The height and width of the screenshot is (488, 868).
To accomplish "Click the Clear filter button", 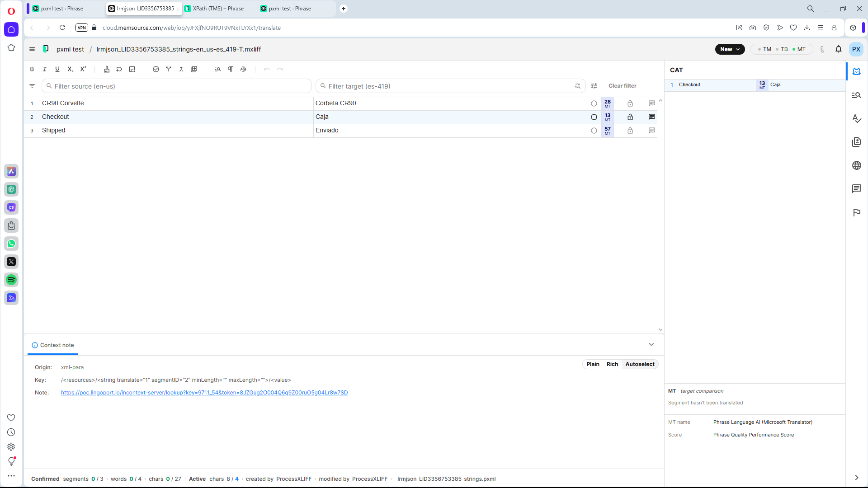I will [622, 86].
